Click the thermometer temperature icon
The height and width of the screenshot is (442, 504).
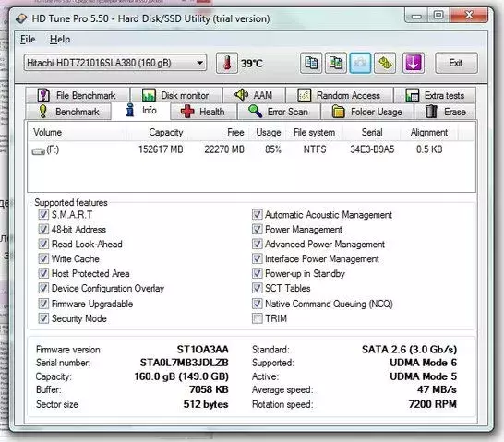click(x=227, y=63)
